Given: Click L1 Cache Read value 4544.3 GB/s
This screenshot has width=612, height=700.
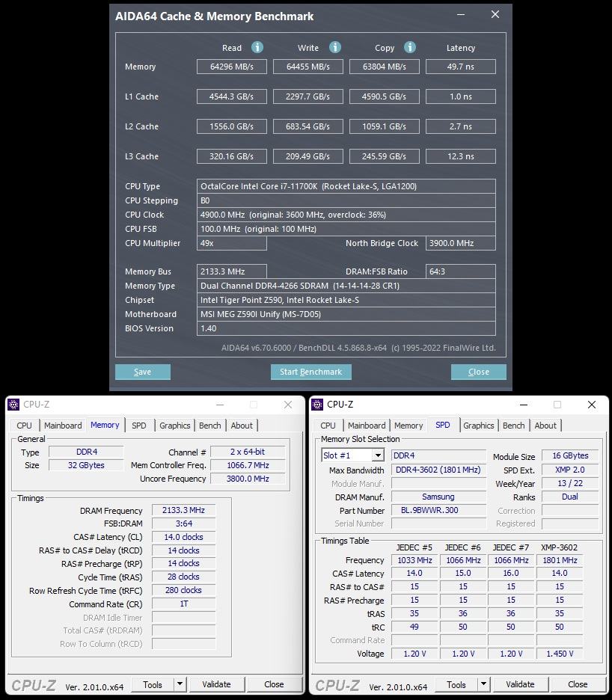Looking at the screenshot, I should click(x=232, y=96).
